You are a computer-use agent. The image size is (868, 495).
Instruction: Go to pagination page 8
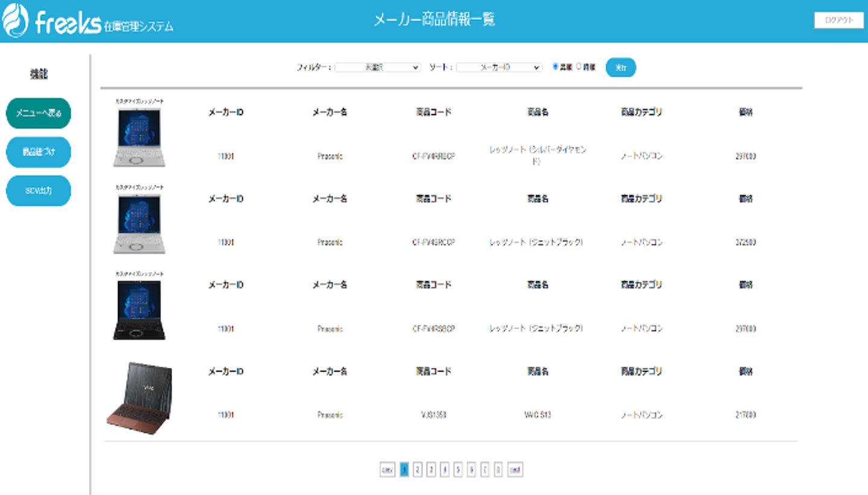pyautogui.click(x=498, y=470)
